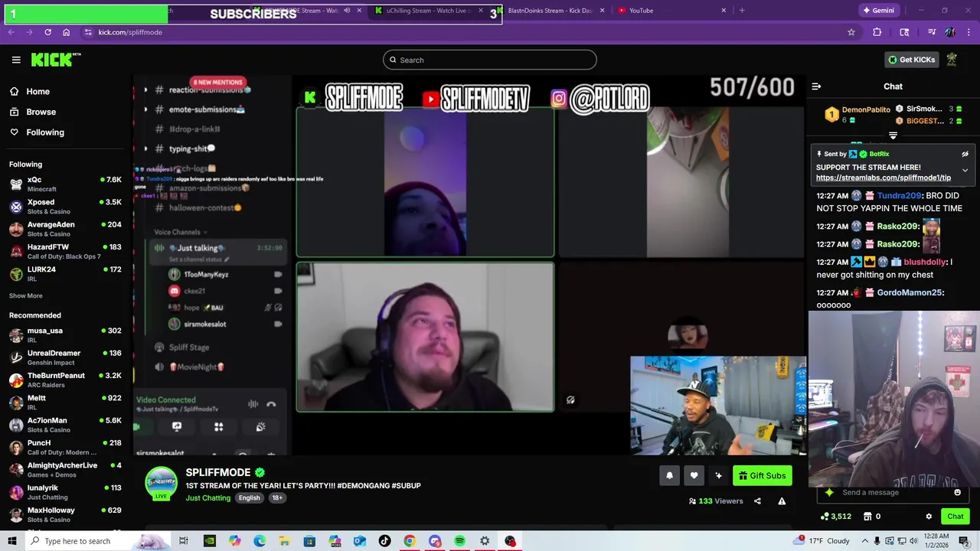This screenshot has width=980, height=551.
Task: Open the user avatar menu
Action: point(952,60)
